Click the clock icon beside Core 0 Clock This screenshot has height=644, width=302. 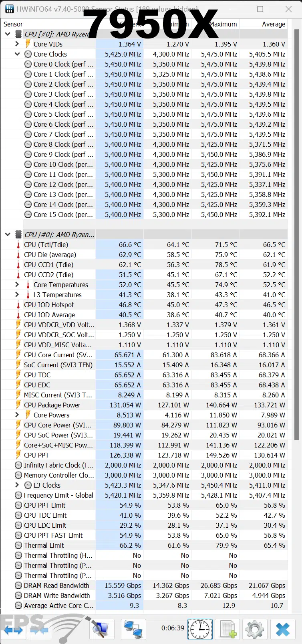(x=28, y=64)
